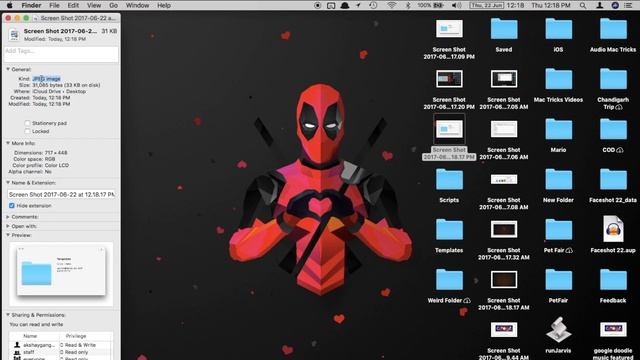Viewport: 640px width, 360px height.
Task: Collapse the More Info section
Action: [x=8, y=143]
